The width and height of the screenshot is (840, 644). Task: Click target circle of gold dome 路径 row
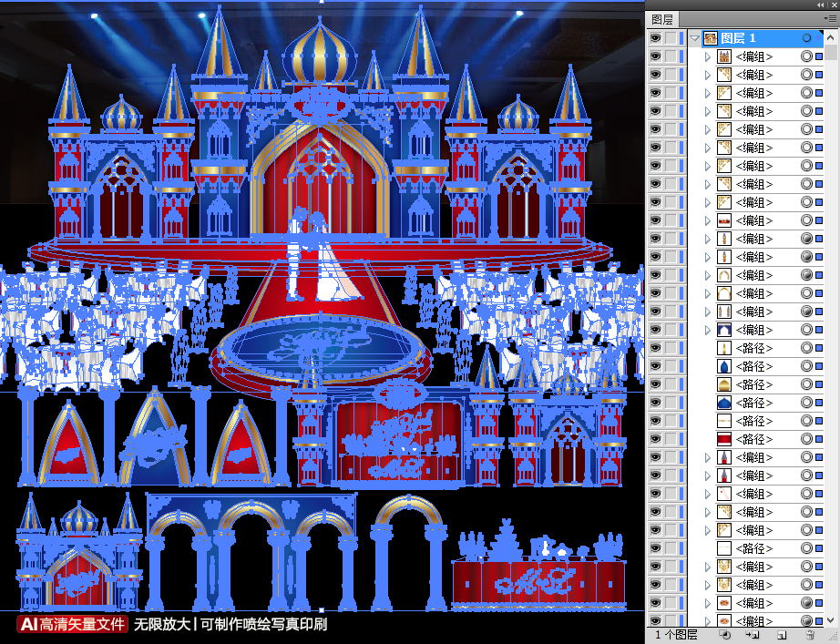[806, 384]
